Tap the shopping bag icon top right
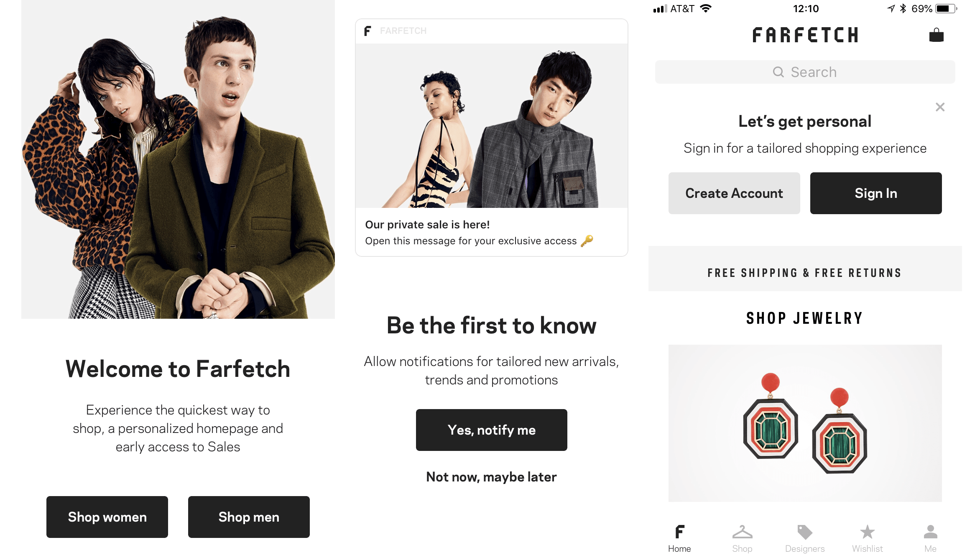Screen dimensions: 980x558 tap(936, 35)
